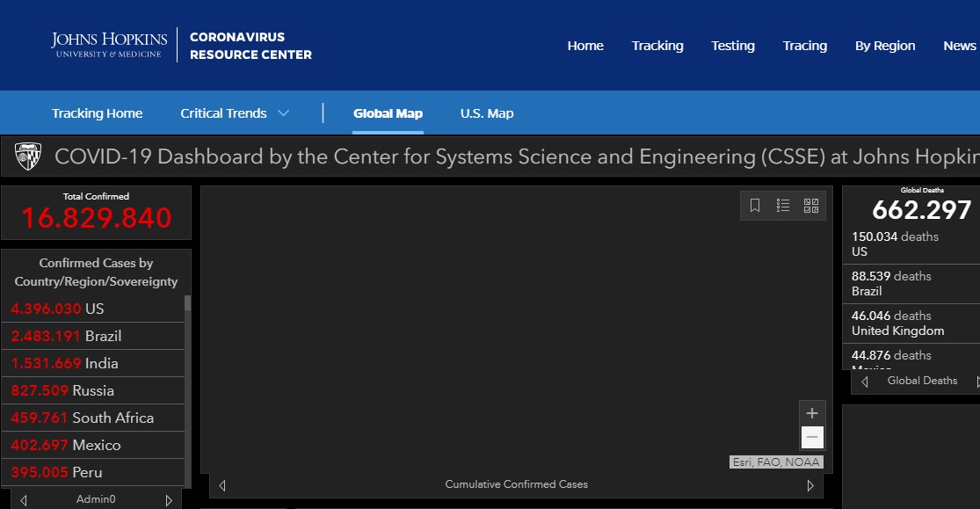Select the Global Map tab

(x=388, y=113)
